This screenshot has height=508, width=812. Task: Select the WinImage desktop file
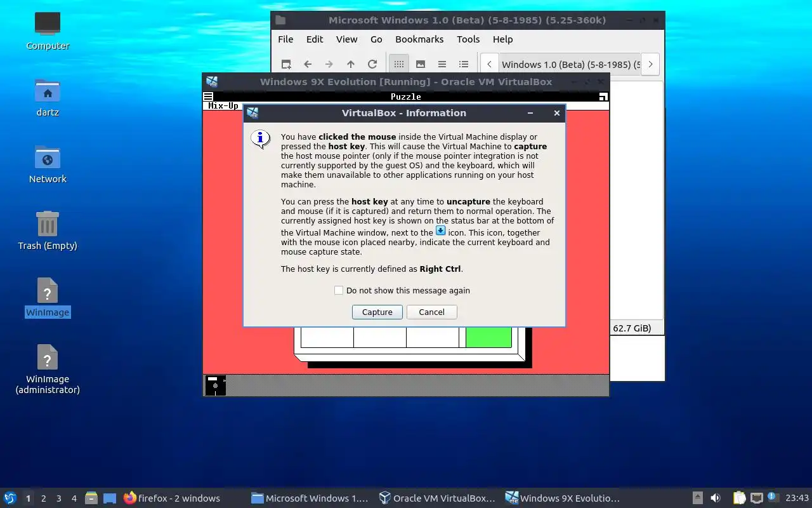[48, 297]
